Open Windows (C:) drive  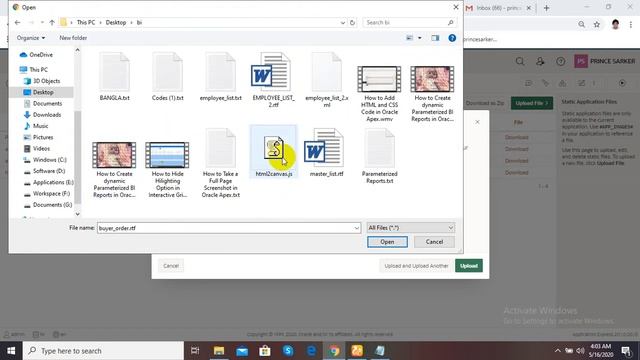coord(49,160)
